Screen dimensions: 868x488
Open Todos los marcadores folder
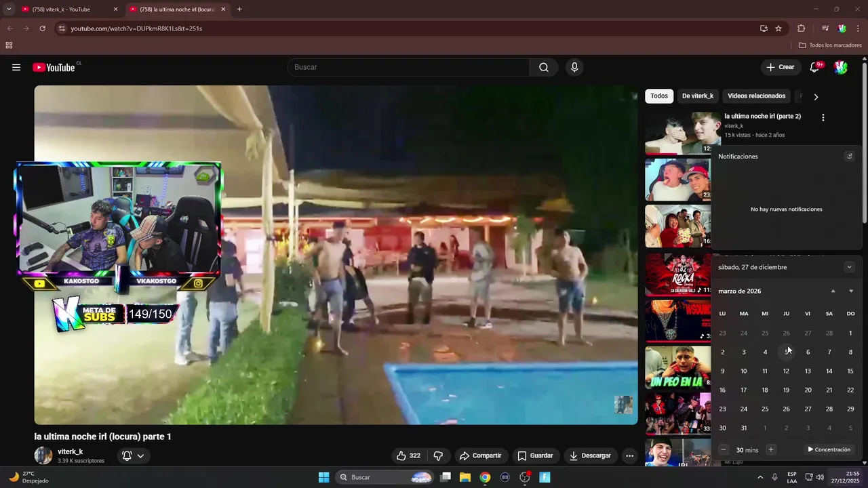(830, 45)
